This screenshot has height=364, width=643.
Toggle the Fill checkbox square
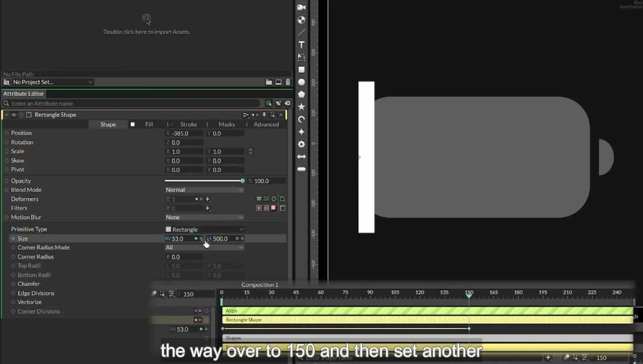[x=133, y=124]
